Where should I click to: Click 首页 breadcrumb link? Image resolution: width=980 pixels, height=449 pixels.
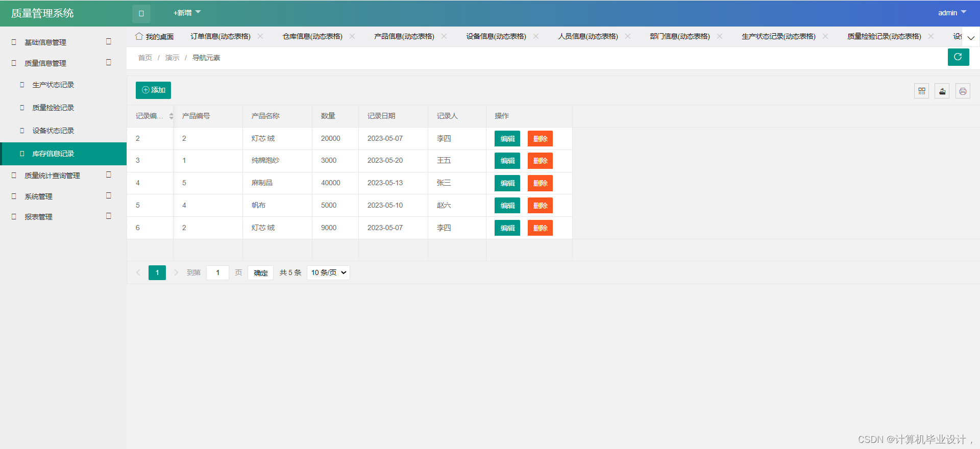tap(145, 58)
